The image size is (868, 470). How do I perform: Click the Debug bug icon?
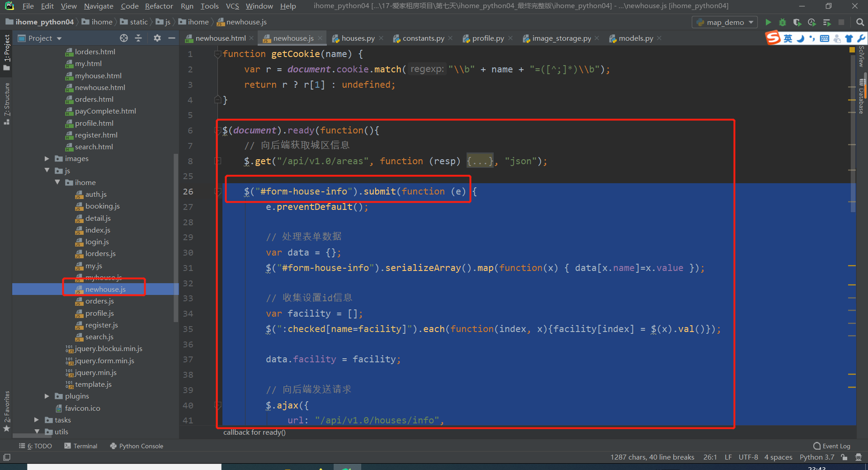pyautogui.click(x=783, y=22)
